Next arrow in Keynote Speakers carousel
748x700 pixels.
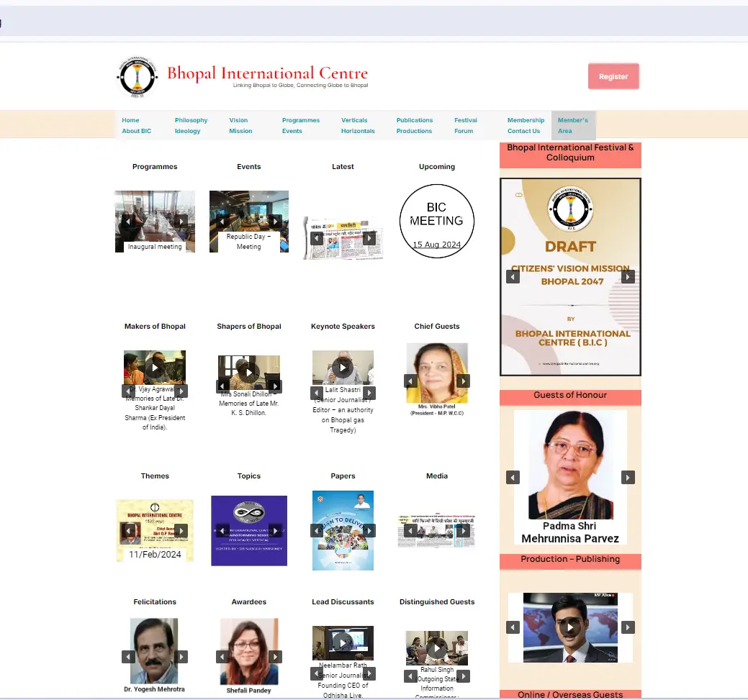tap(369, 393)
